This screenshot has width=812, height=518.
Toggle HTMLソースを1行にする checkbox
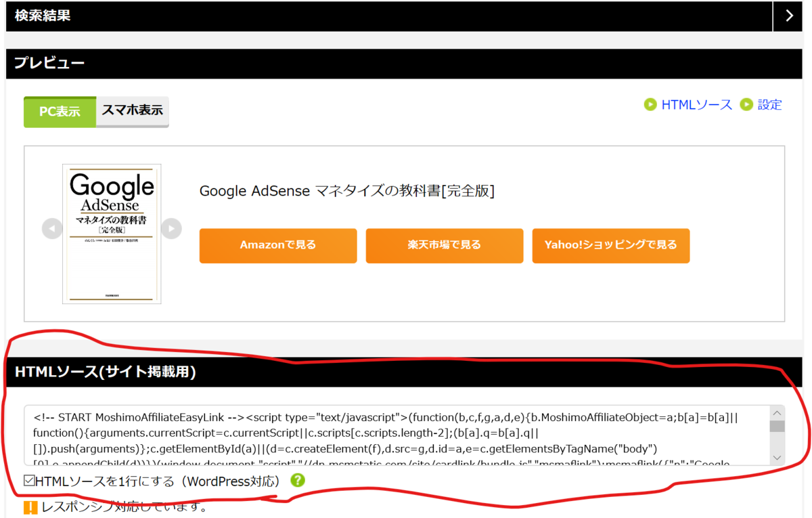click(28, 481)
